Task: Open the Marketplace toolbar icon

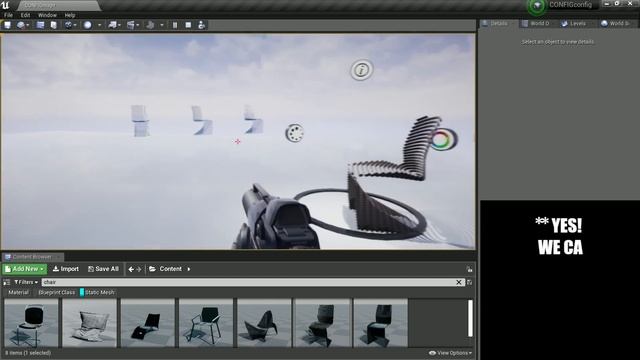Action: [53, 25]
